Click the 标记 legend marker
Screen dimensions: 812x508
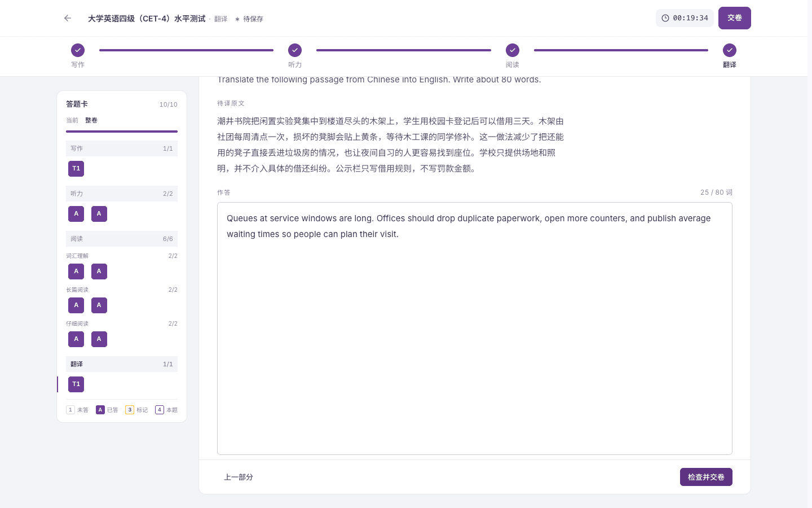(130, 410)
